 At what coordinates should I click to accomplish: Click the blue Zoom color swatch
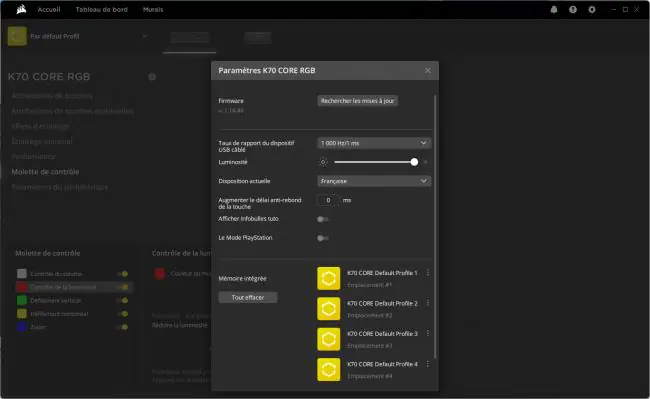[22, 326]
